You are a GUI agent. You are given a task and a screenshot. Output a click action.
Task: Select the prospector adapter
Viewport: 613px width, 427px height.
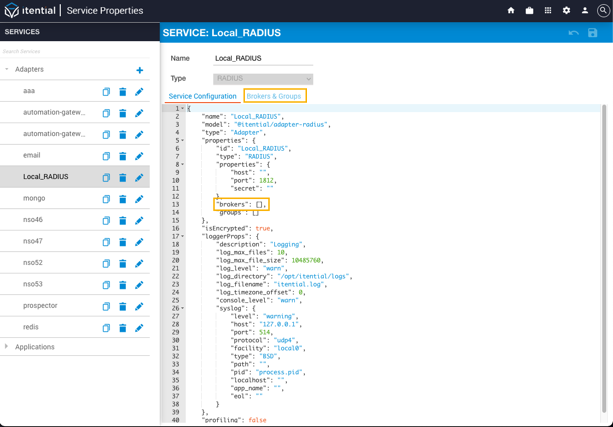click(40, 305)
